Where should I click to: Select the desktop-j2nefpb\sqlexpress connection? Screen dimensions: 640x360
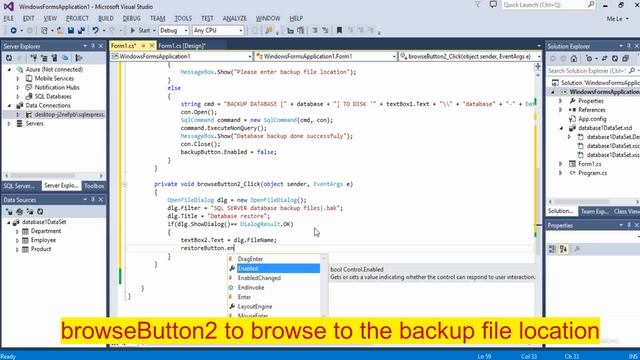tap(69, 115)
